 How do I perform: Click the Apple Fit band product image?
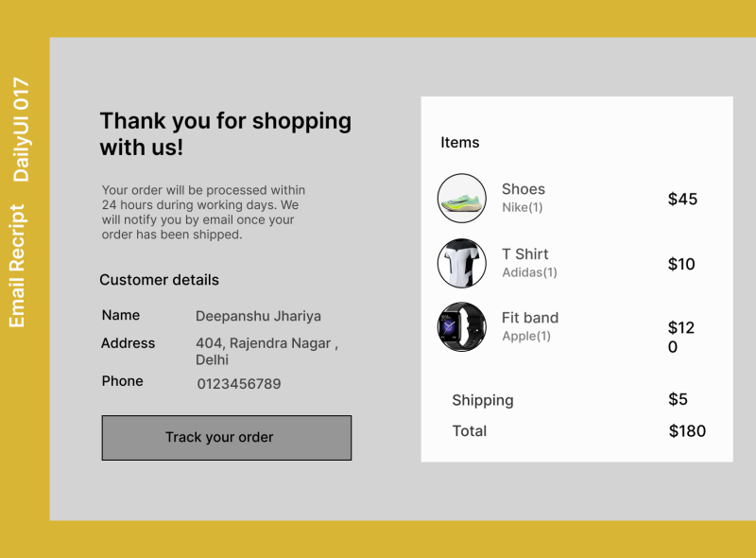461,327
